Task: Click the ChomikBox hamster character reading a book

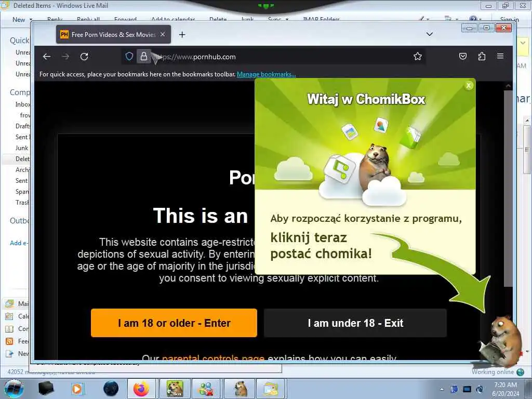Action: tap(501, 342)
